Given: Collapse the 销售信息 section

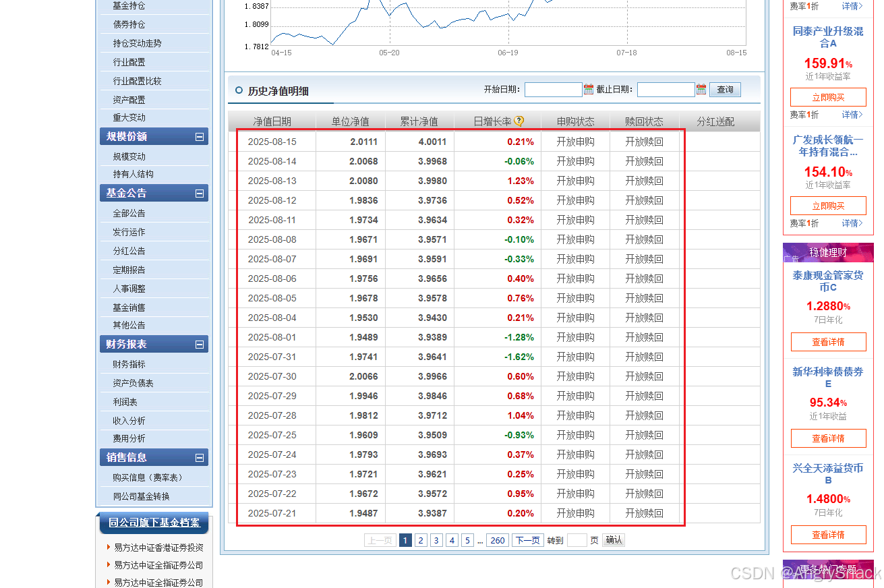Looking at the screenshot, I should pyautogui.click(x=200, y=457).
